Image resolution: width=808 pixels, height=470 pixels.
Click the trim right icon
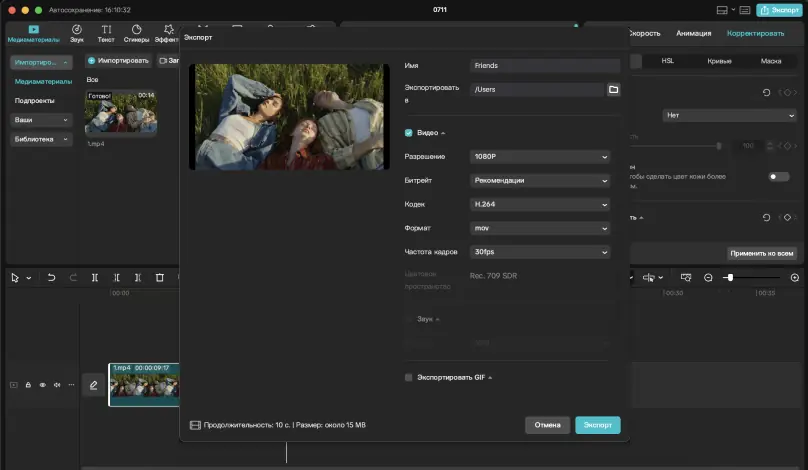tap(138, 278)
